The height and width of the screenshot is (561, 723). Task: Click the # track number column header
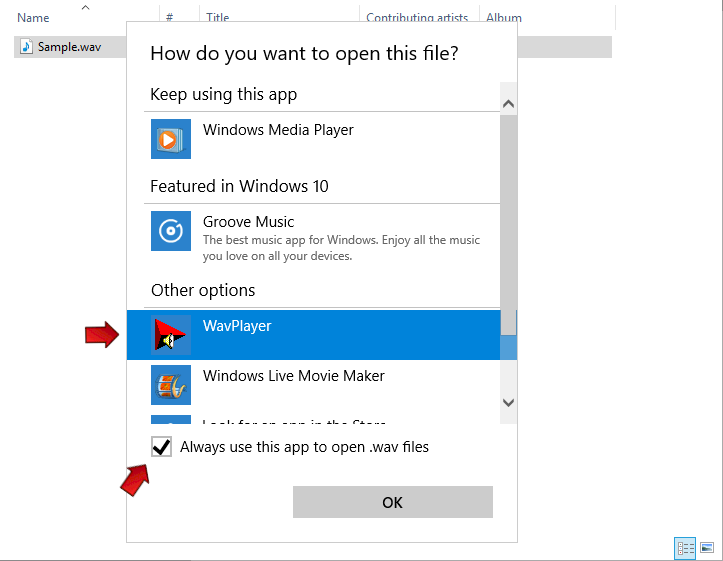click(x=170, y=18)
